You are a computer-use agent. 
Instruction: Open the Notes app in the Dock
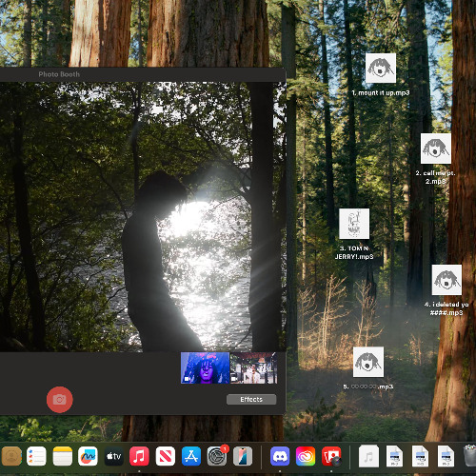click(62, 456)
